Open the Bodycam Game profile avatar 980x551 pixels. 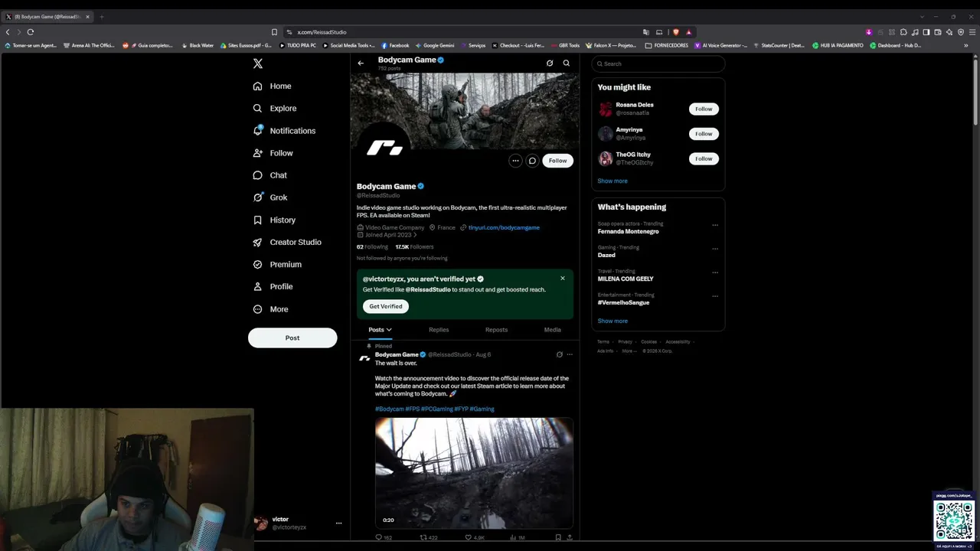coord(384,148)
